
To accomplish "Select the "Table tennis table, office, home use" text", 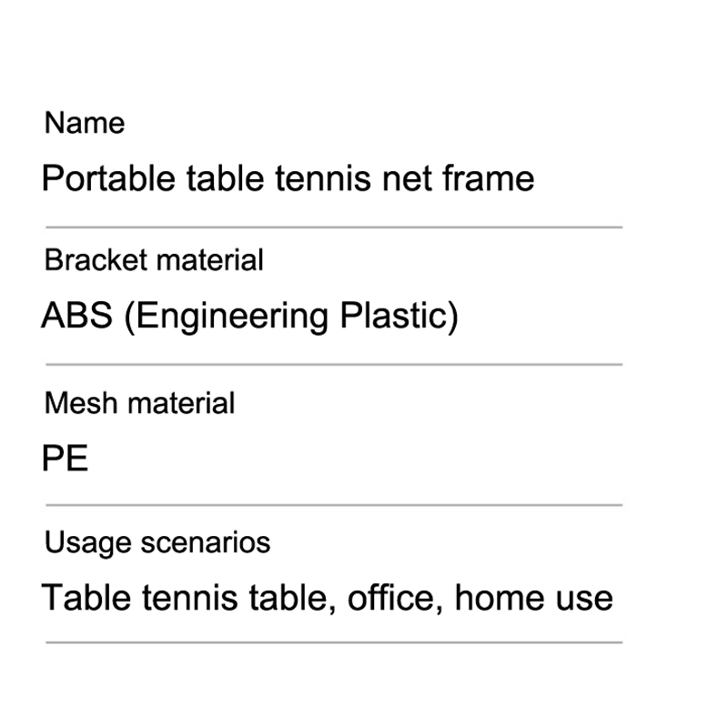I will tap(327, 598).
